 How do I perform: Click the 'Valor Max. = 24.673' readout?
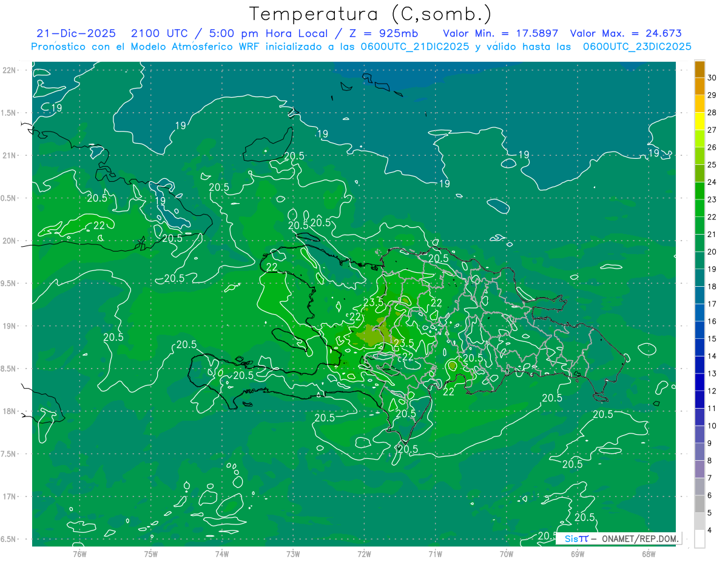coord(625,33)
